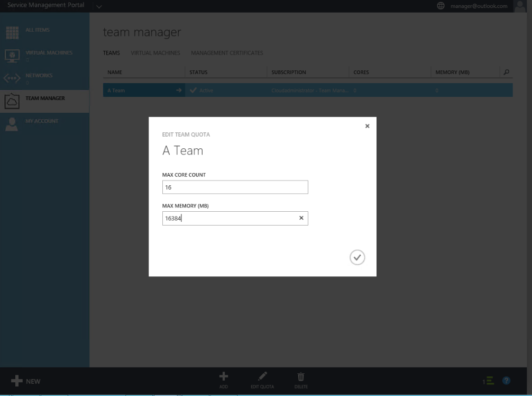This screenshot has width=532, height=396.
Task: Click the Max Core Count input field
Action: (x=235, y=187)
